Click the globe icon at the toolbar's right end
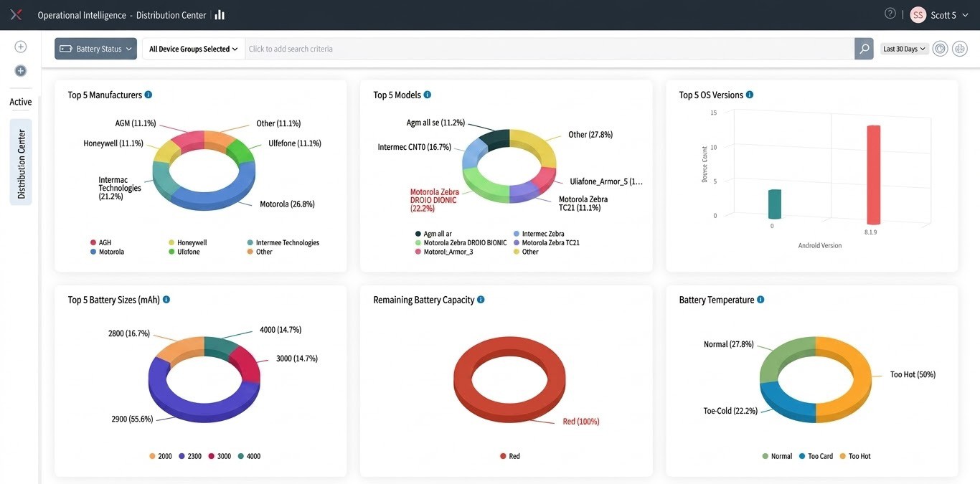The height and width of the screenshot is (484, 980). click(x=960, y=49)
